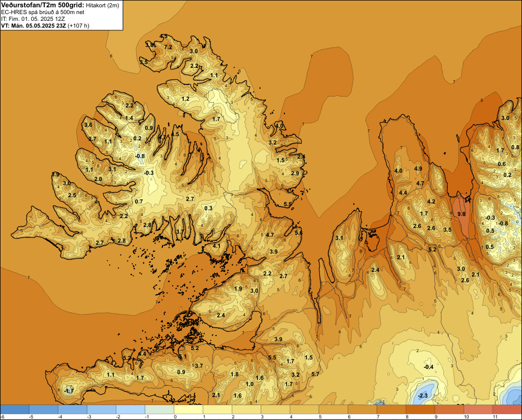Click the -0.4 temperature value
Image resolution: width=522 pixels, height=420 pixels.
pos(429,367)
